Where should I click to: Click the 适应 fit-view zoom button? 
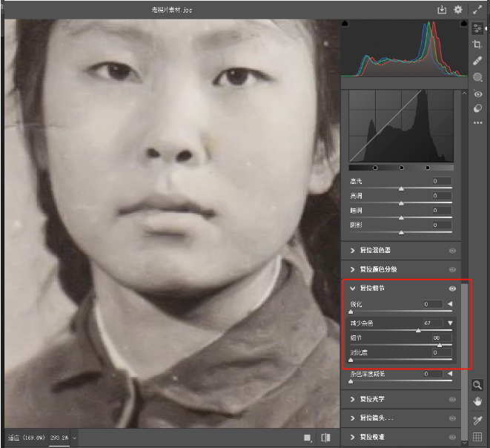(25, 438)
